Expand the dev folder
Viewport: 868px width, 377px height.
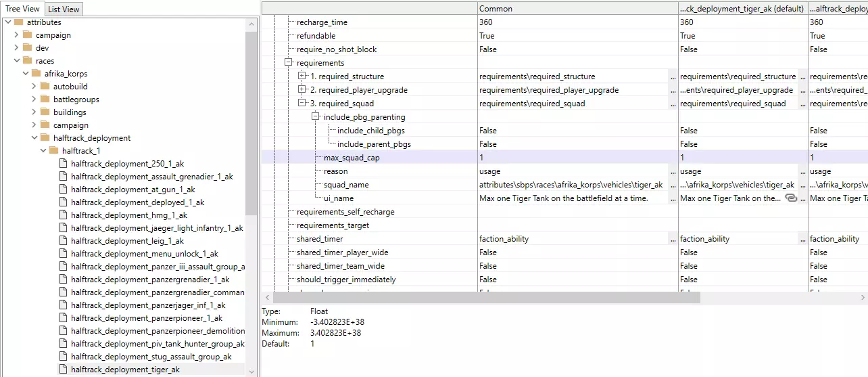click(x=16, y=48)
